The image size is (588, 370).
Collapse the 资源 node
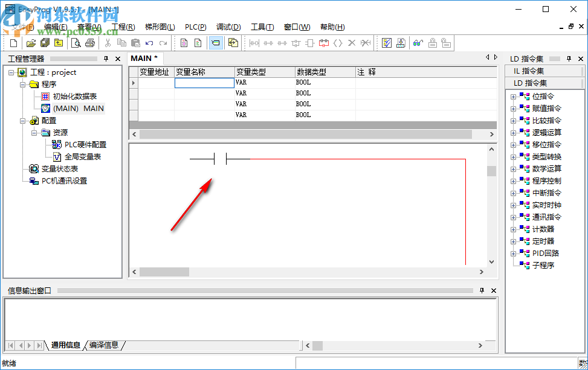click(x=34, y=133)
